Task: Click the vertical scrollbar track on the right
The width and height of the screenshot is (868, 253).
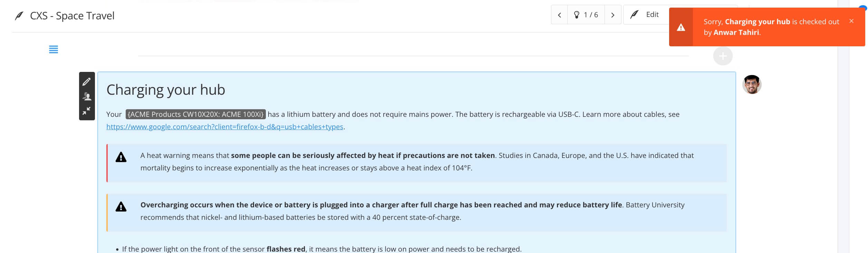Action: tap(843, 138)
